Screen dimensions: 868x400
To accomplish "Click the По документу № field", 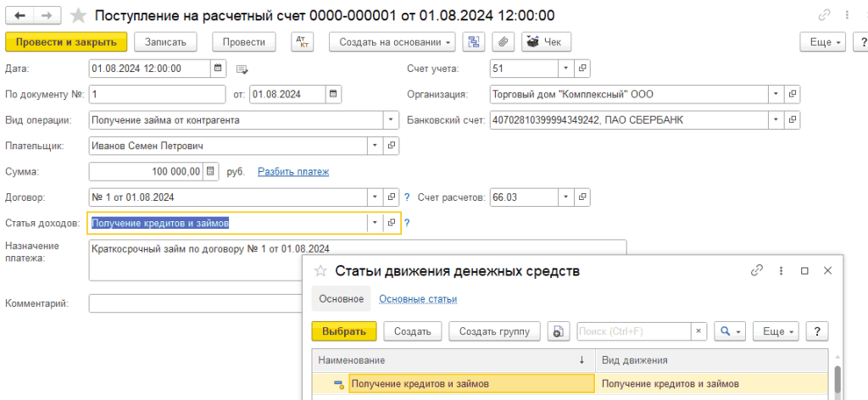I will 157,94.
